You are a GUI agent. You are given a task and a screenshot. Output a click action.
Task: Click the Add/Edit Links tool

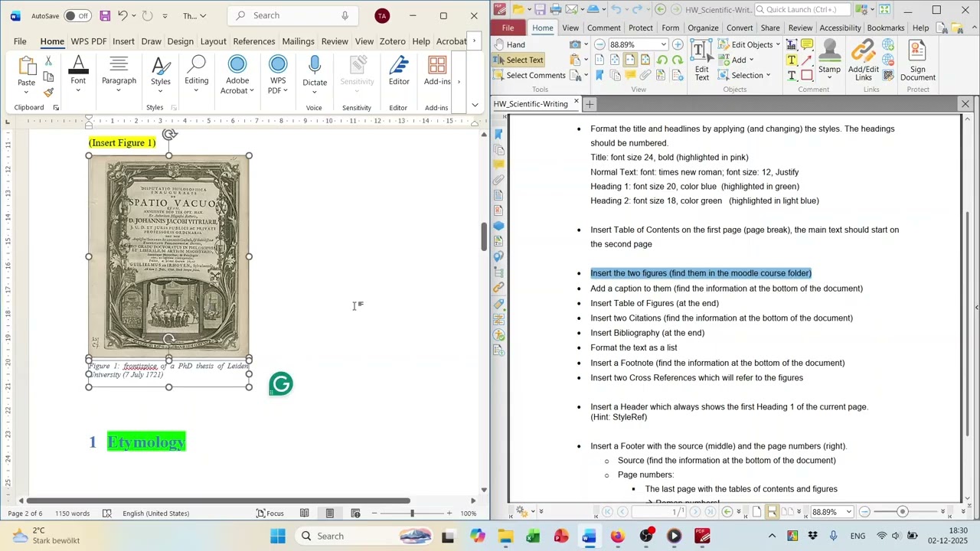863,60
